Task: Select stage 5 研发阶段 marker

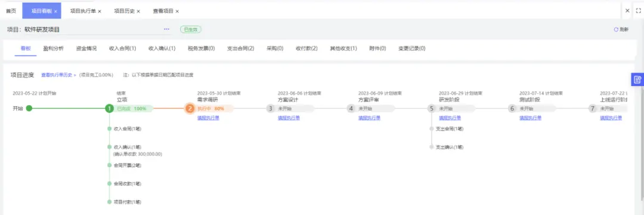Action: click(431, 109)
